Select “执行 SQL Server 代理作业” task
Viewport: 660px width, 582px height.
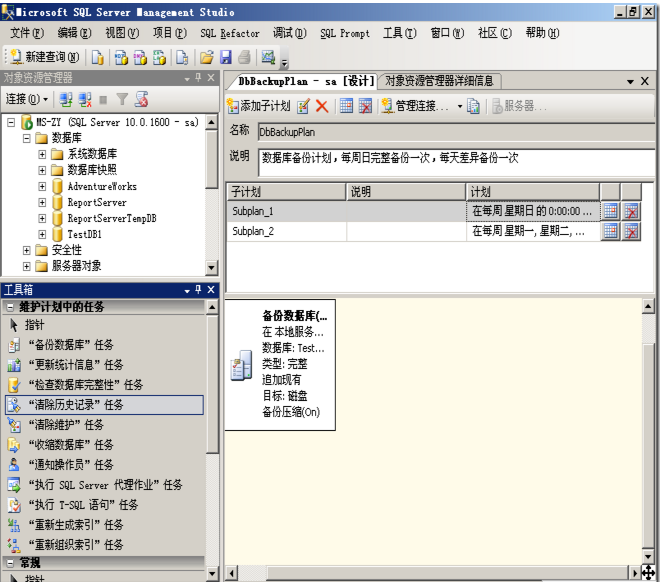[104, 485]
